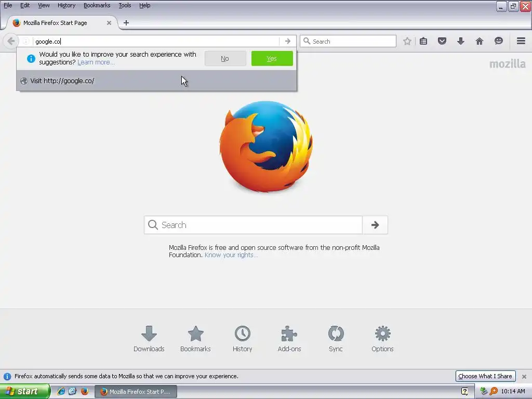Click site identity info icon in address bar

[x=26, y=42]
